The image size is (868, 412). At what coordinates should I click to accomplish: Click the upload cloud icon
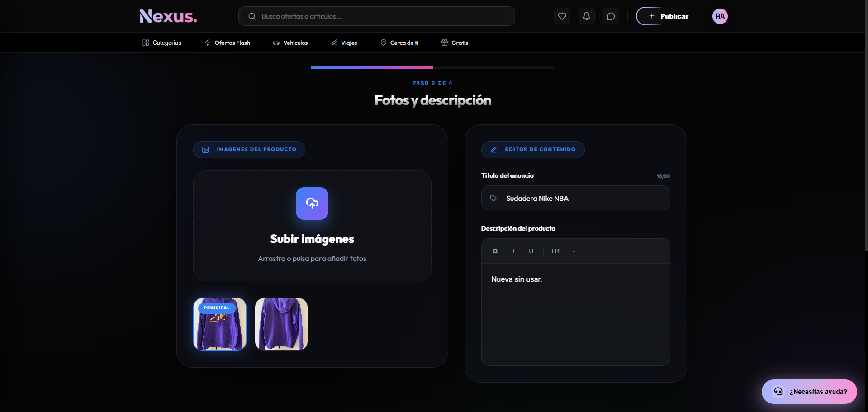312,204
